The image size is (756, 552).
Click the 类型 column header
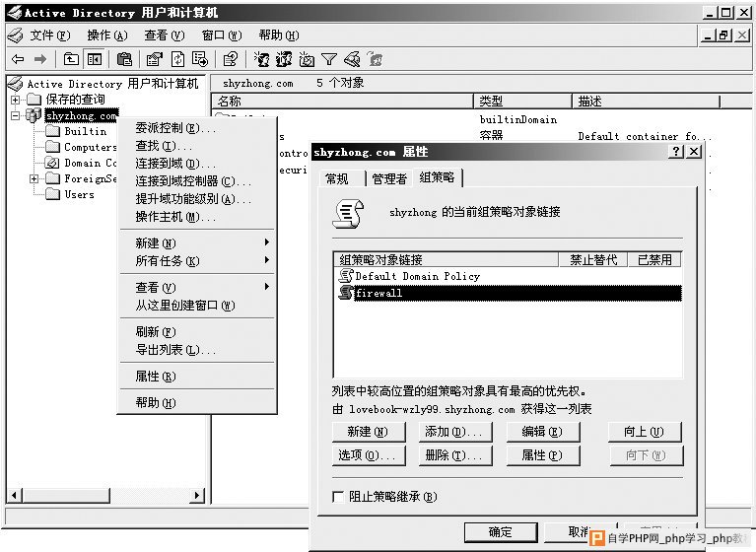click(x=522, y=102)
